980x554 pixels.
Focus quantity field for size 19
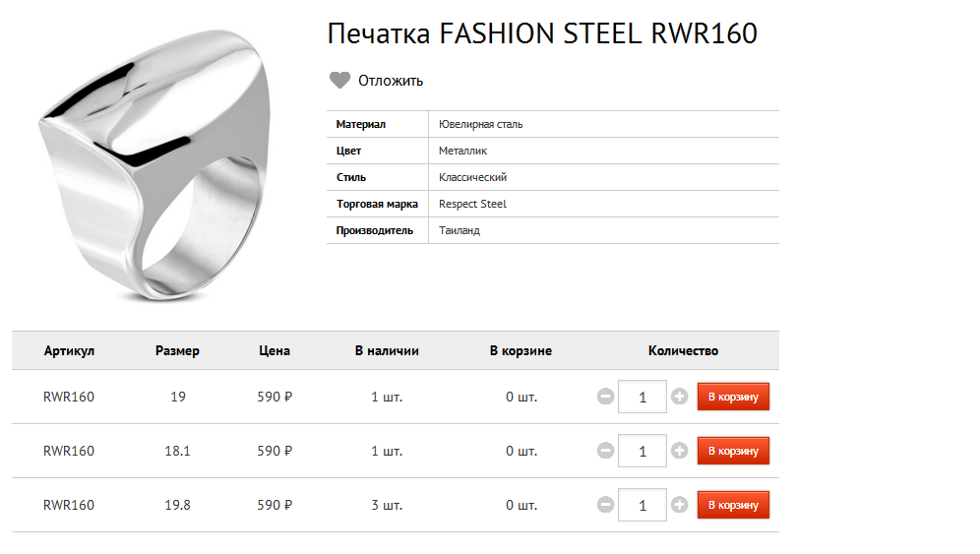[643, 397]
